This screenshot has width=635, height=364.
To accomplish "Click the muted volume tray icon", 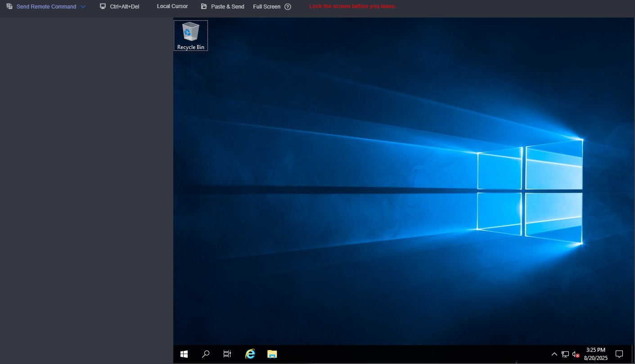I will (576, 354).
